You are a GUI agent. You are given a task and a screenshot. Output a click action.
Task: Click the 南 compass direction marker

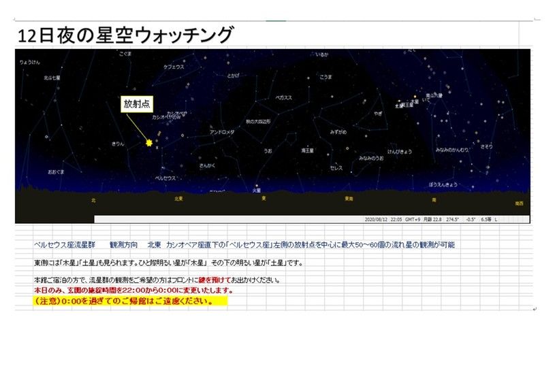434,200
